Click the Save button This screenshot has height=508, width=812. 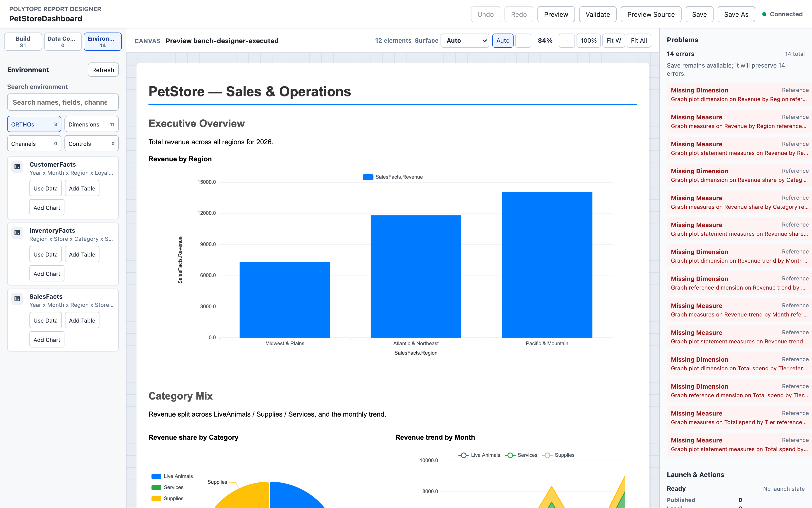pos(699,14)
